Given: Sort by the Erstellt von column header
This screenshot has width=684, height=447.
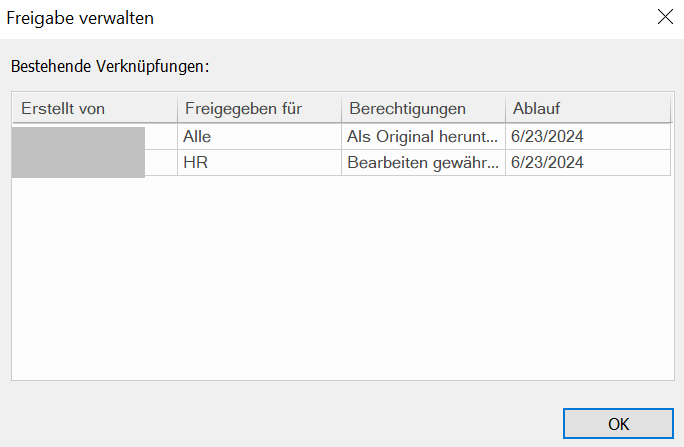Looking at the screenshot, I should (94, 108).
